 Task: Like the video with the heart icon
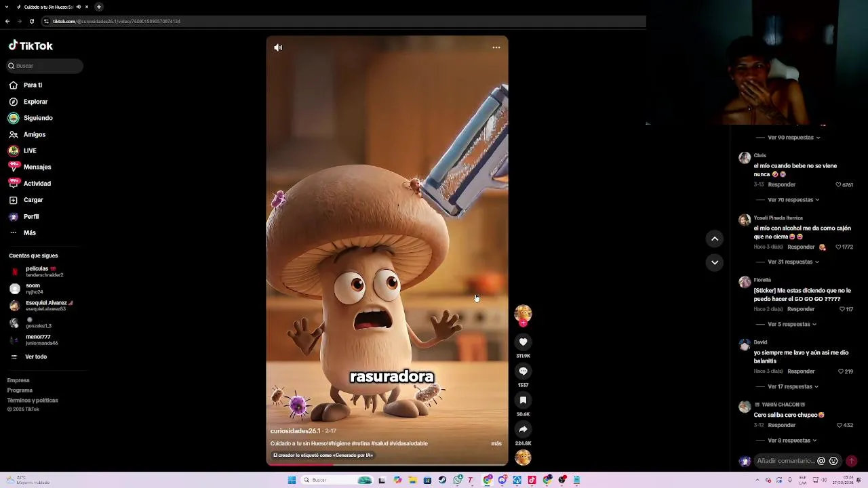tap(523, 342)
